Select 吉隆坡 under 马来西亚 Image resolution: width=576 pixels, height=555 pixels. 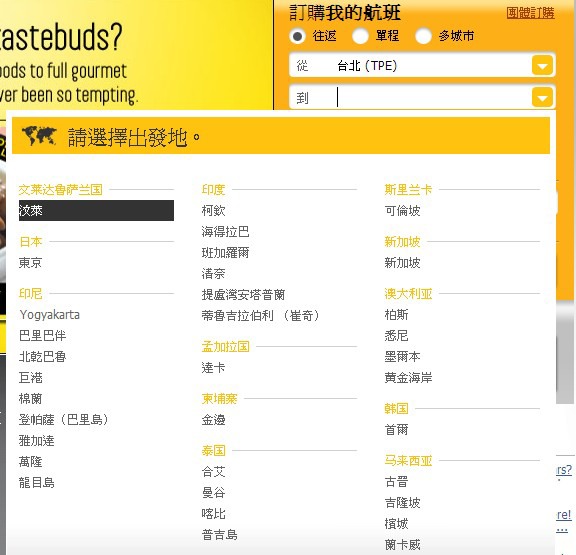402,502
